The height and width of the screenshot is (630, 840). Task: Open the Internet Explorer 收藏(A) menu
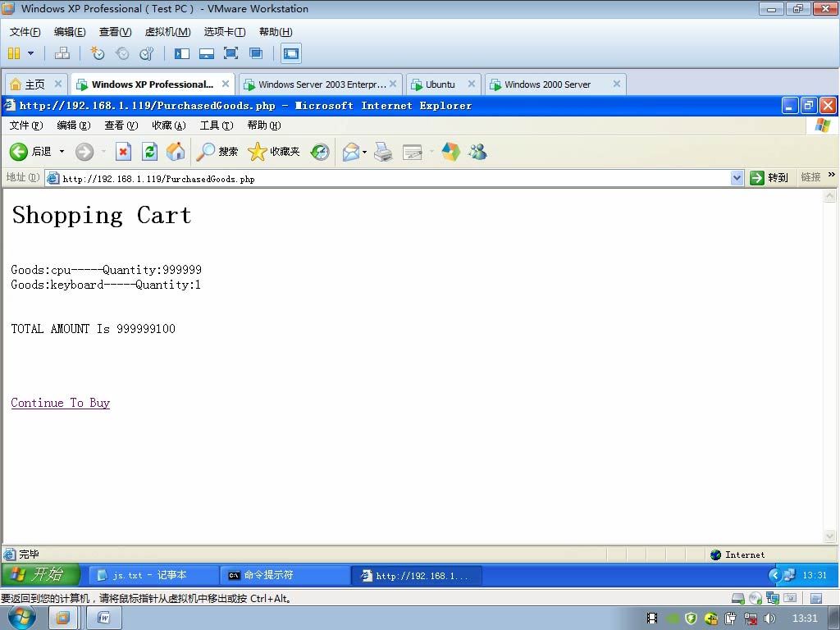pos(169,126)
